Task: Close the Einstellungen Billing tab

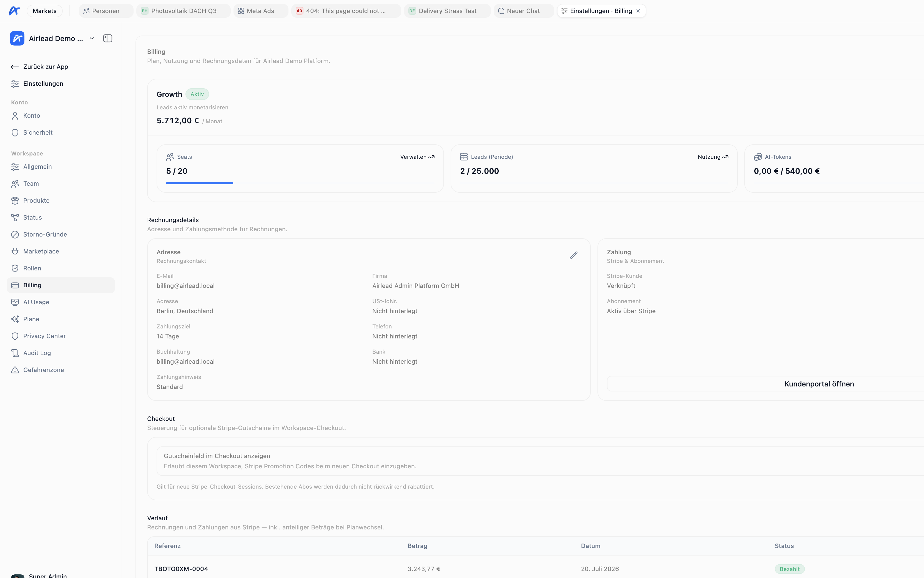Action: click(x=638, y=11)
